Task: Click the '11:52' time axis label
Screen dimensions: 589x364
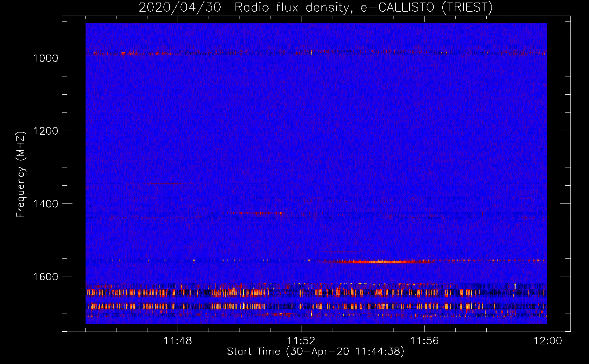Action: [301, 341]
